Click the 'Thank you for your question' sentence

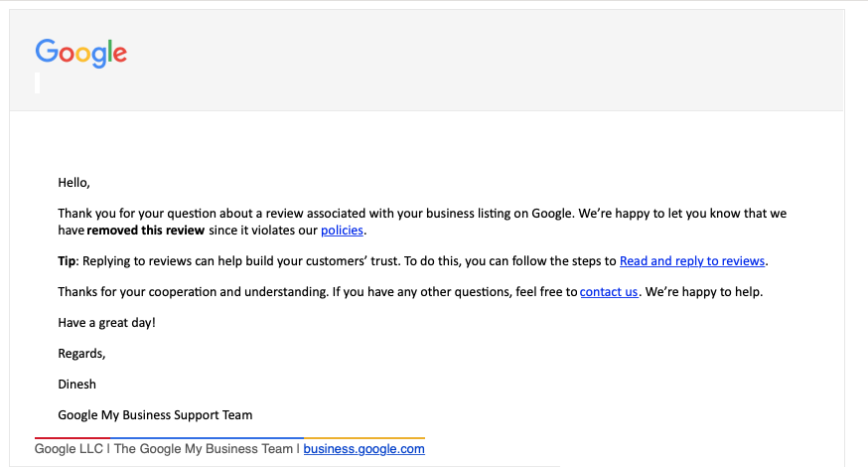tap(315, 214)
